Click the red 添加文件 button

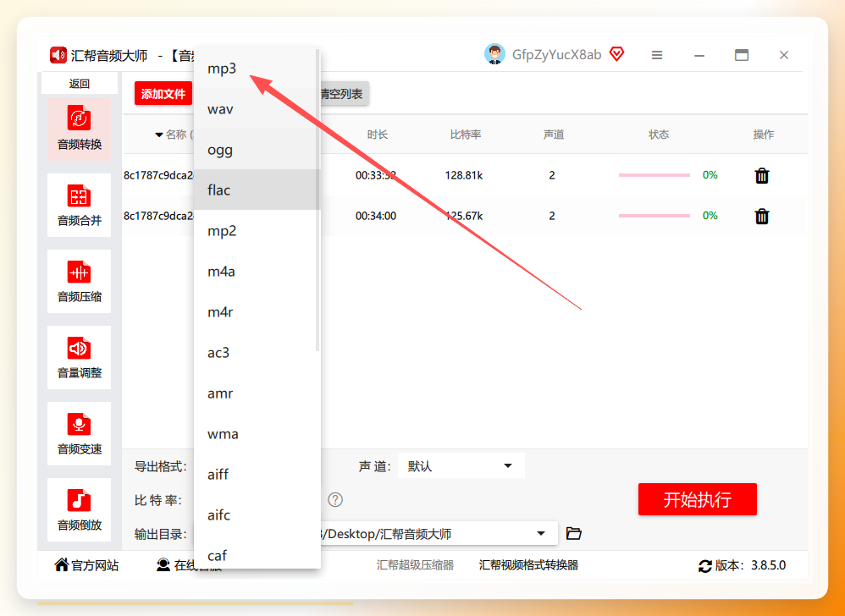coord(163,94)
